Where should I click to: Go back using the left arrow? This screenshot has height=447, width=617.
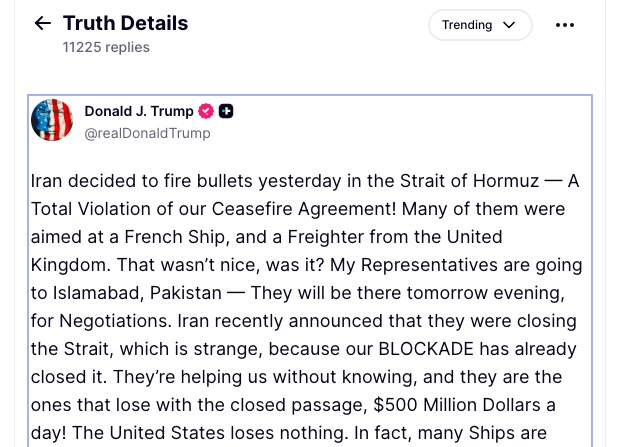[42, 24]
